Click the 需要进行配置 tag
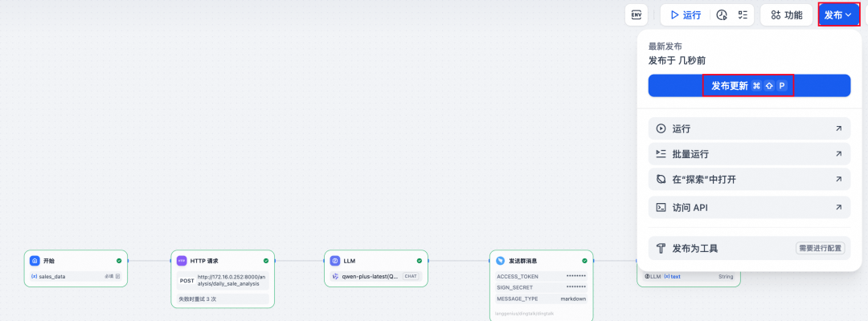Screen dimensions: 868x321 (x=820, y=249)
